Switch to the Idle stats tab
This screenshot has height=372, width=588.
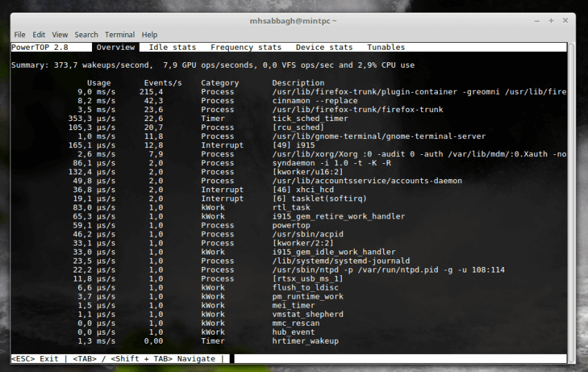172,47
